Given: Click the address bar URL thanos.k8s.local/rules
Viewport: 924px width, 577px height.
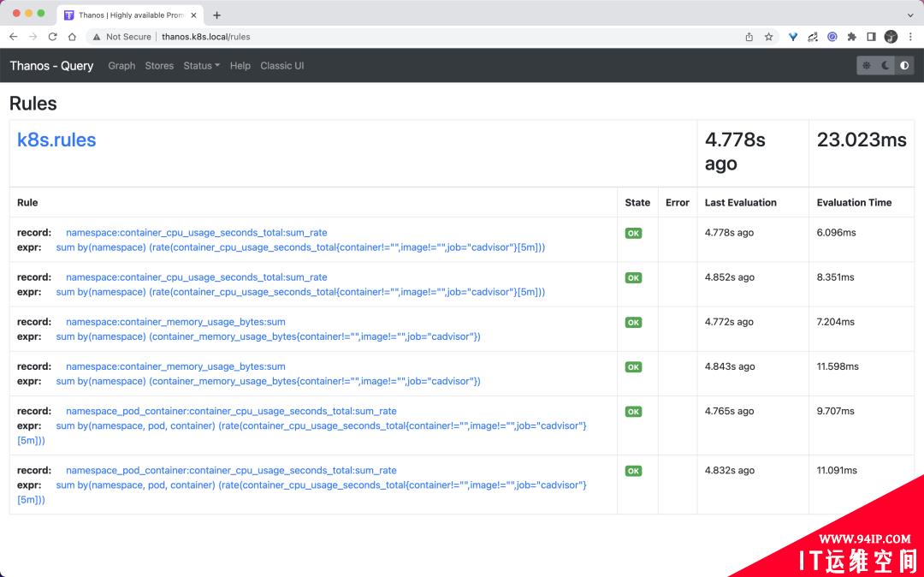Looking at the screenshot, I should 205,37.
